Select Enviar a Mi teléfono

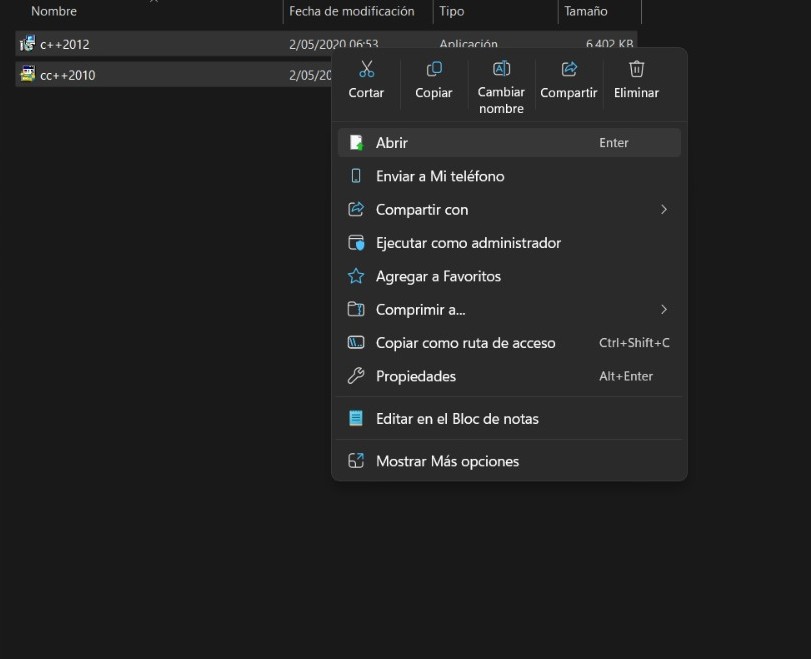pyautogui.click(x=440, y=176)
